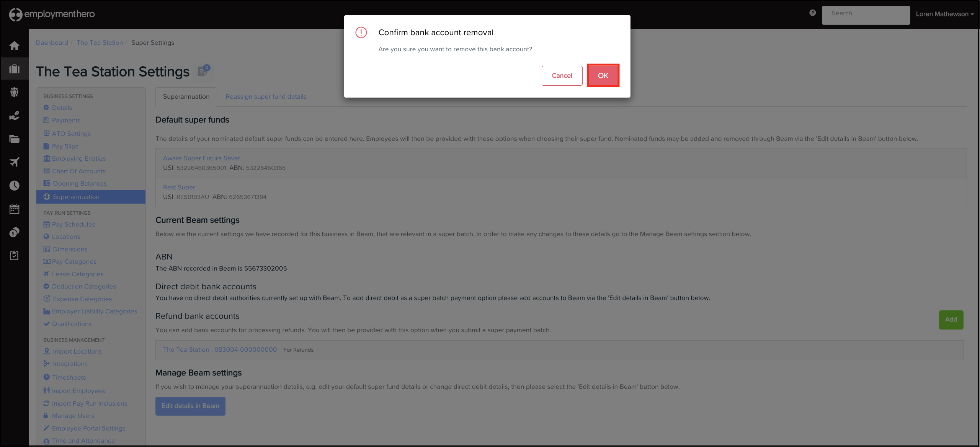Image resolution: width=980 pixels, height=447 pixels.
Task: Click the clipboard tasks icon in sidebar
Action: tap(15, 256)
